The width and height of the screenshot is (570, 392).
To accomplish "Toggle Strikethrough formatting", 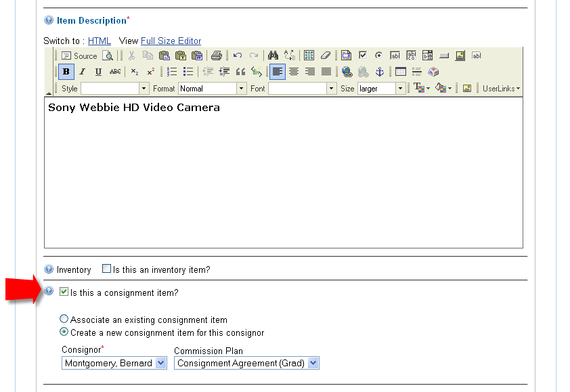I will coord(115,72).
